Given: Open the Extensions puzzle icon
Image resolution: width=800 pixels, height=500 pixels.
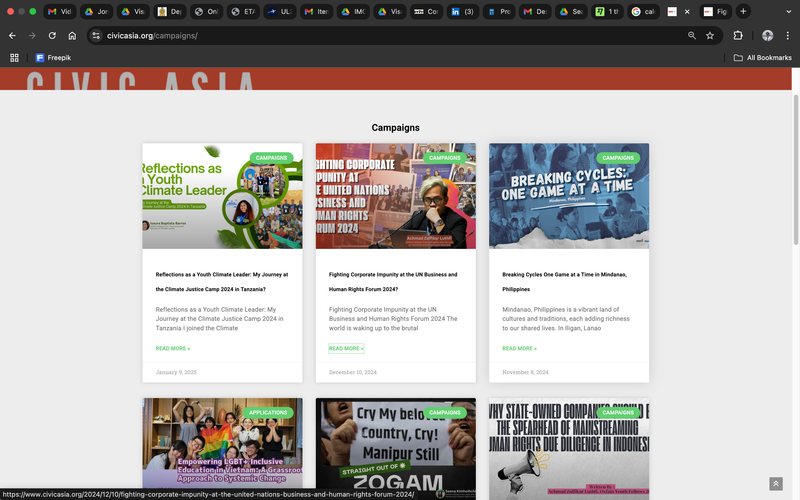Looking at the screenshot, I should (x=738, y=35).
